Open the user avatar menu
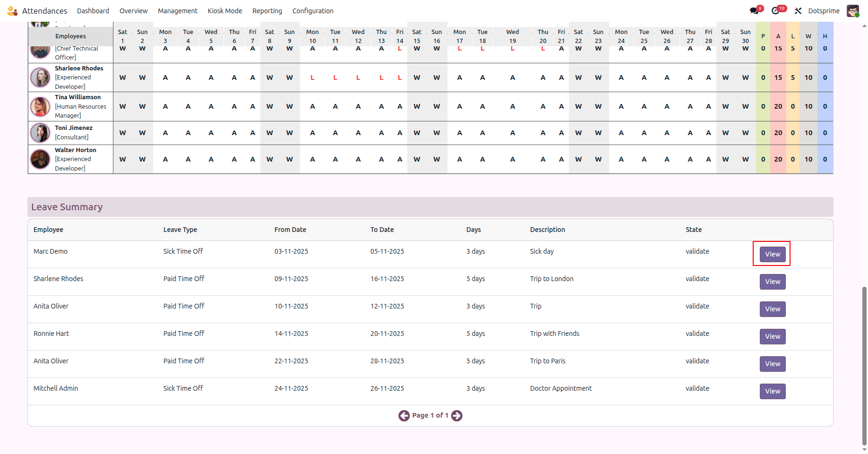868x454 pixels. (x=853, y=10)
